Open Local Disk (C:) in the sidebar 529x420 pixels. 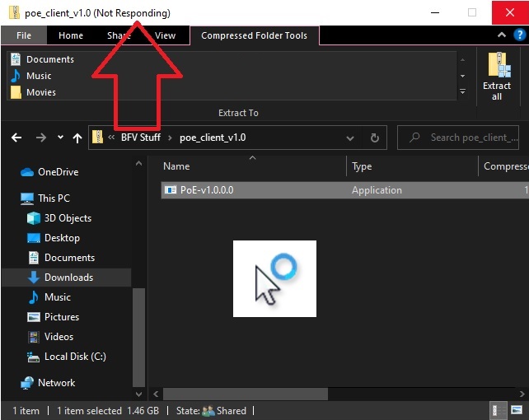click(67, 357)
